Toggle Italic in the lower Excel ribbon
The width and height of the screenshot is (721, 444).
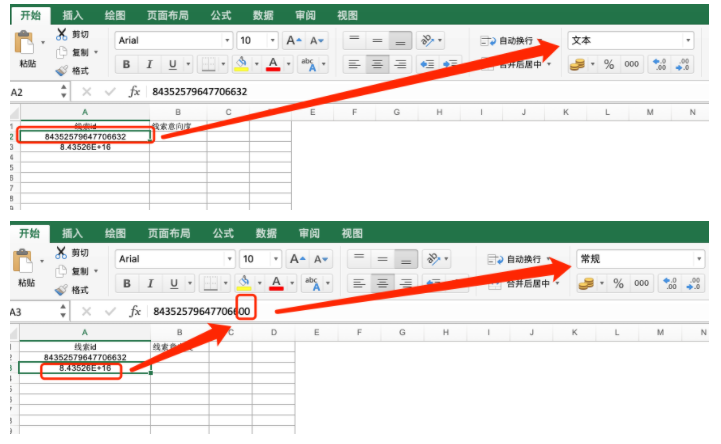click(151, 284)
